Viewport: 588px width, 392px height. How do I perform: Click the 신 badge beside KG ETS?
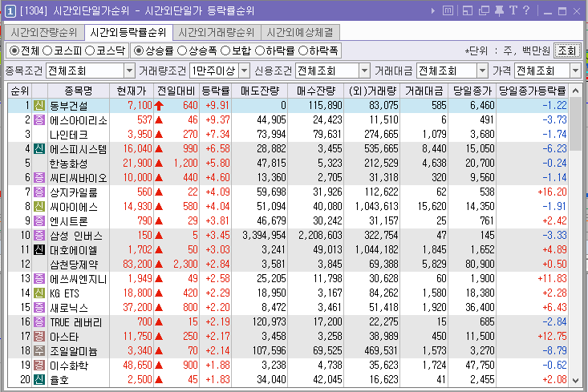[39, 293]
